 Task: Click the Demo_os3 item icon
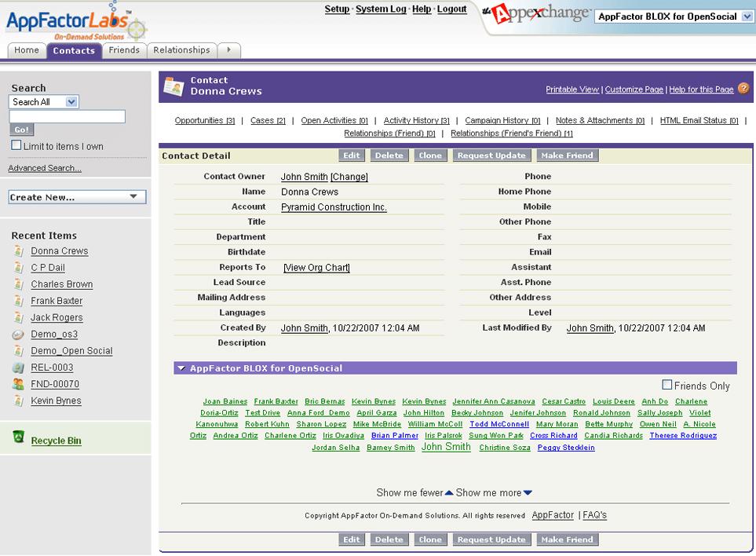[x=19, y=335]
